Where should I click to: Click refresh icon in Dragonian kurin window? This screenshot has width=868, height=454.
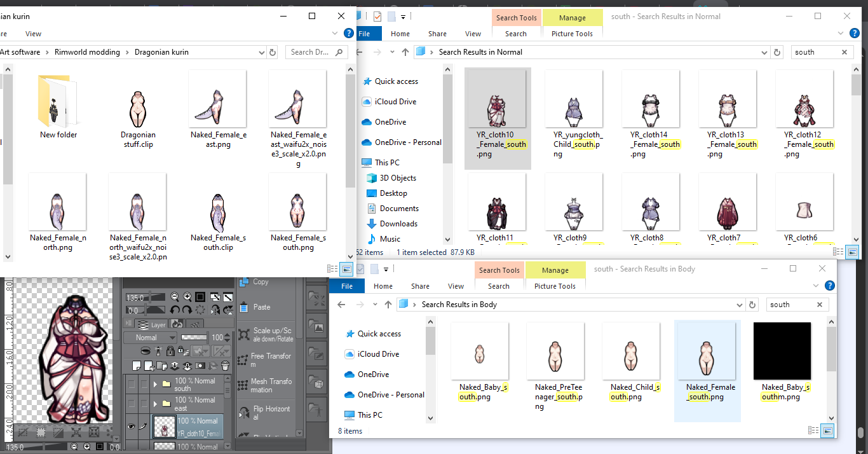[273, 52]
